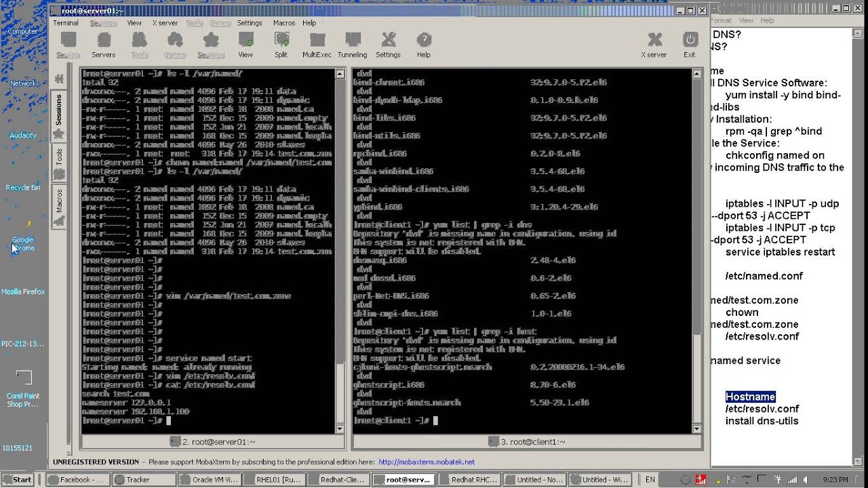Switch to Tracker taskbar item
Image resolution: width=868 pixels, height=488 pixels.
click(x=143, y=480)
